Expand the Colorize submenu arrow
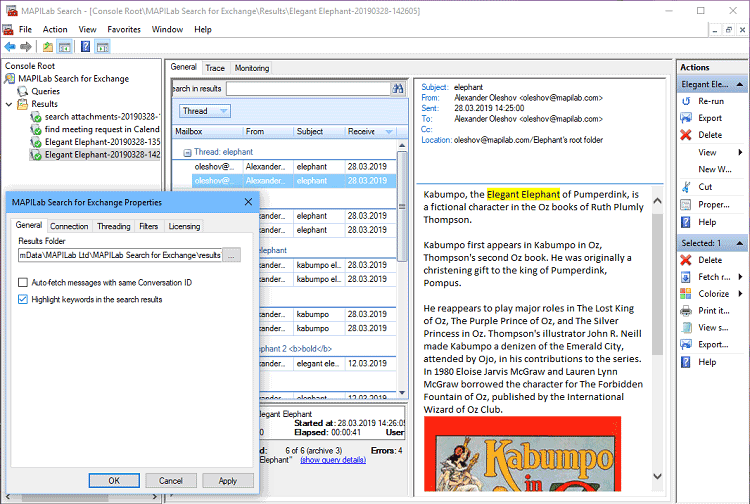This screenshot has width=750, height=504. [x=740, y=294]
